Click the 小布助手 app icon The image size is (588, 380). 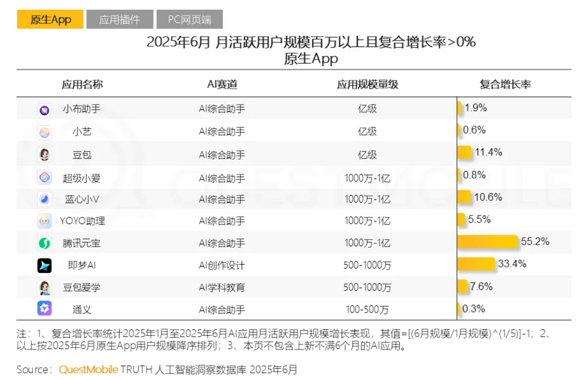coord(45,110)
